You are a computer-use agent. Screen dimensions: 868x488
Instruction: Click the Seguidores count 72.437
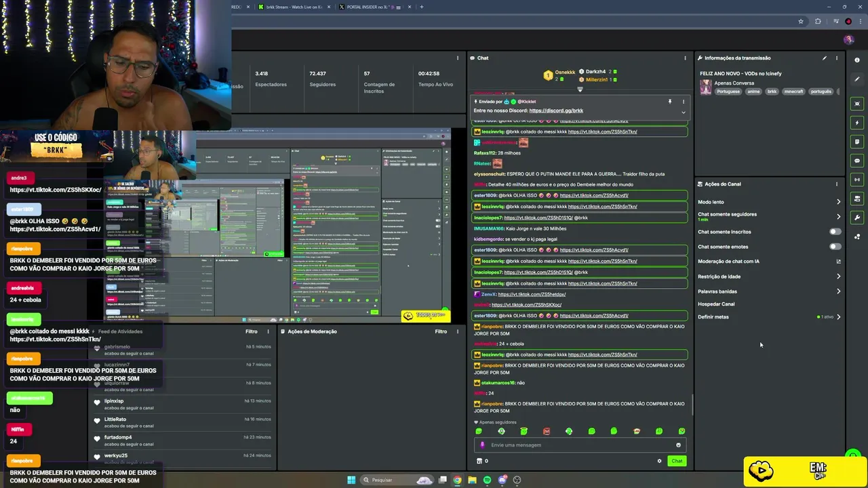point(317,73)
